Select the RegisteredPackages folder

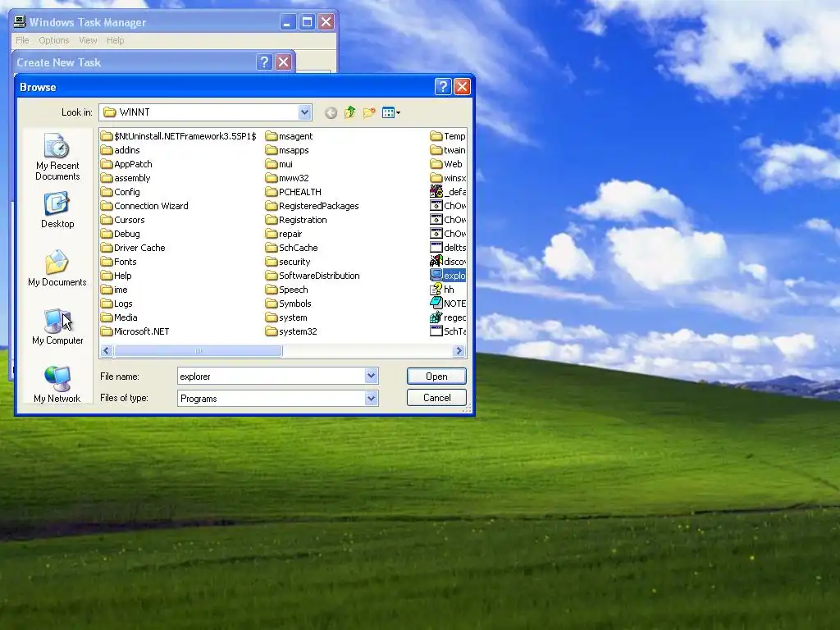[313, 206]
